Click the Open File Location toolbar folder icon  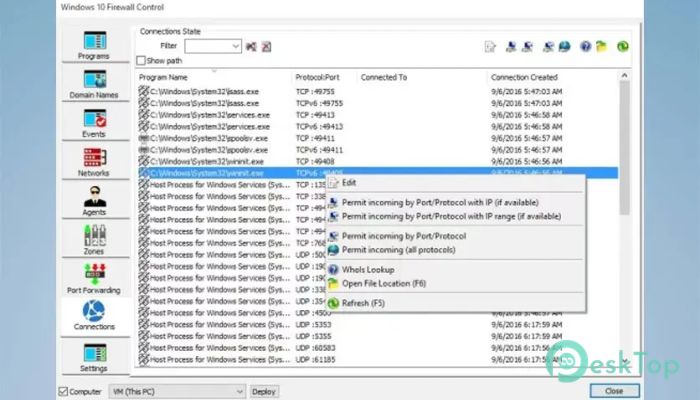(602, 46)
